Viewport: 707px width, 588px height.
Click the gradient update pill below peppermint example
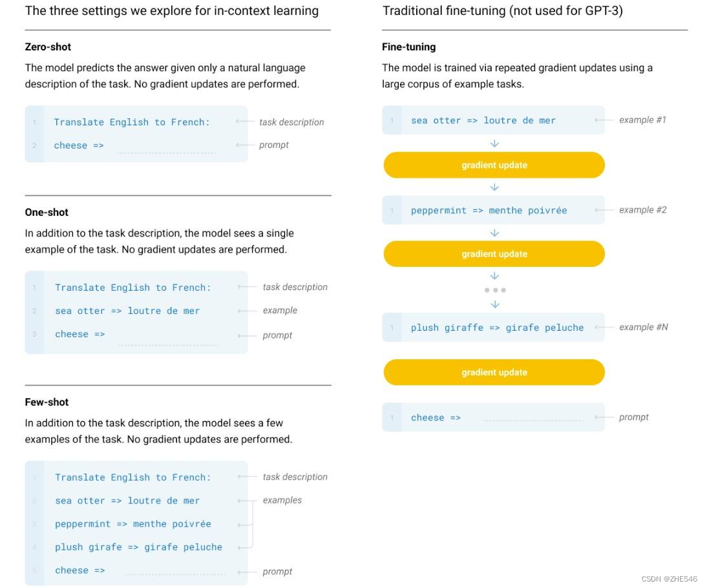pyautogui.click(x=494, y=254)
